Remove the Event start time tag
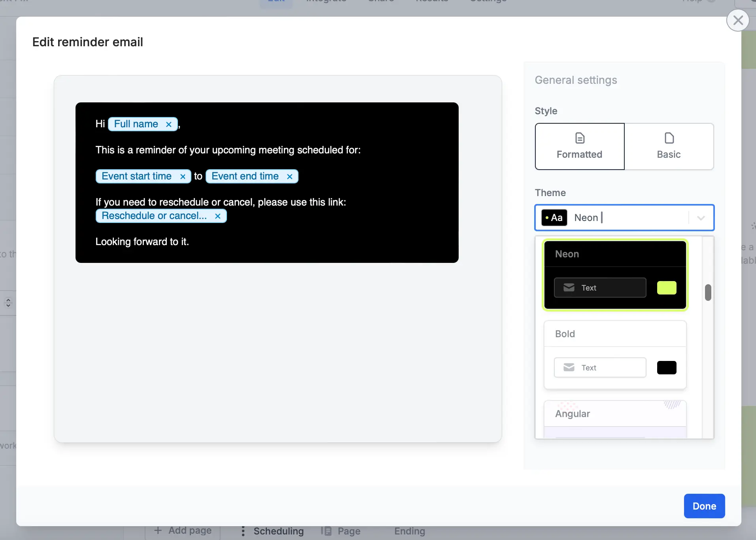Screen dimensions: 756x540 (183, 176)
